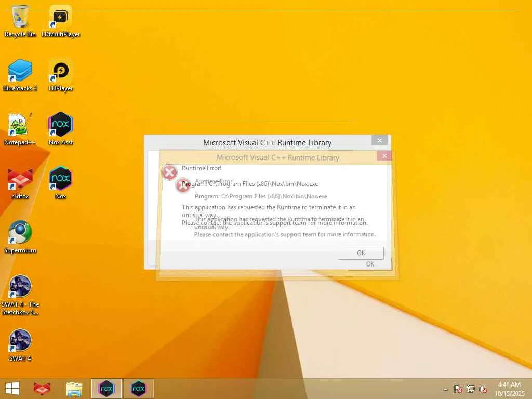Select the Nox desktop shortcut

[61, 183]
